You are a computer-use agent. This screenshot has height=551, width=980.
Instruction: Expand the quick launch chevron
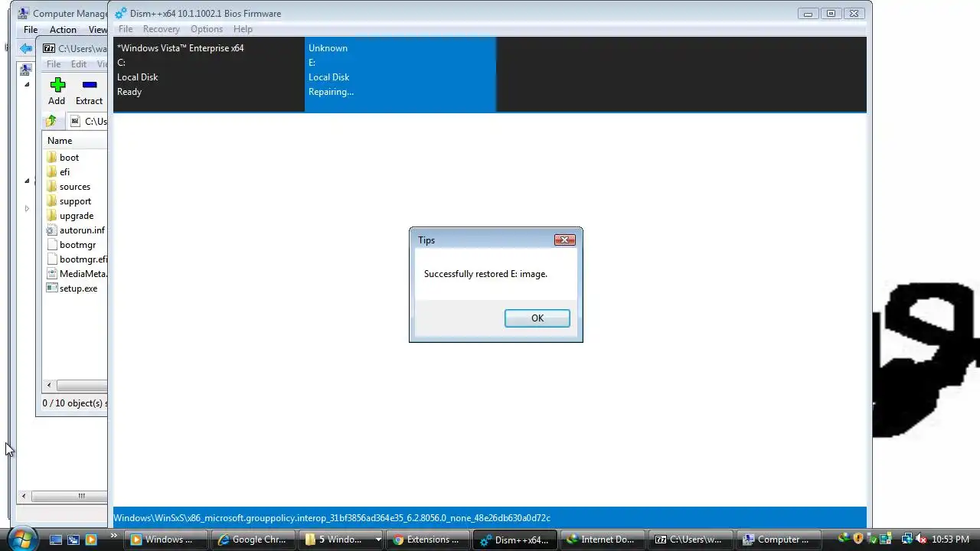[114, 536]
